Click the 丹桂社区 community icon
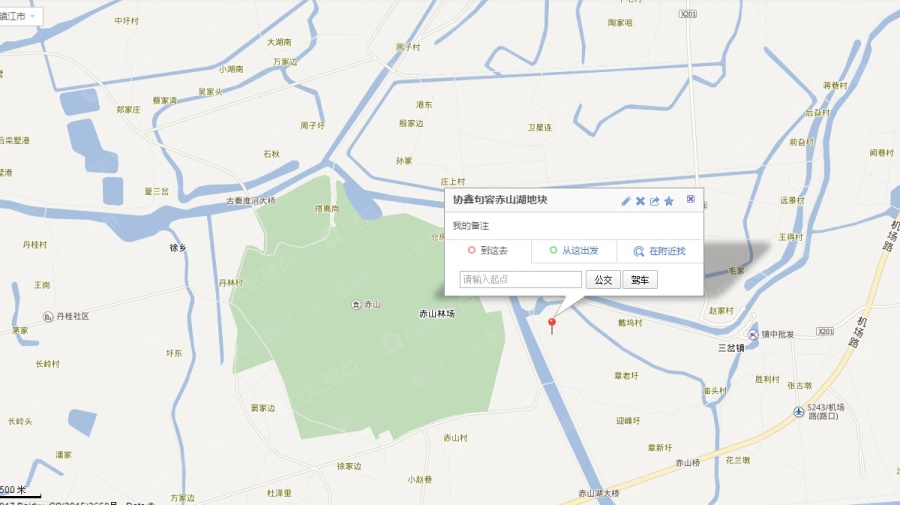Screen dimensions: 900x505 [48, 316]
